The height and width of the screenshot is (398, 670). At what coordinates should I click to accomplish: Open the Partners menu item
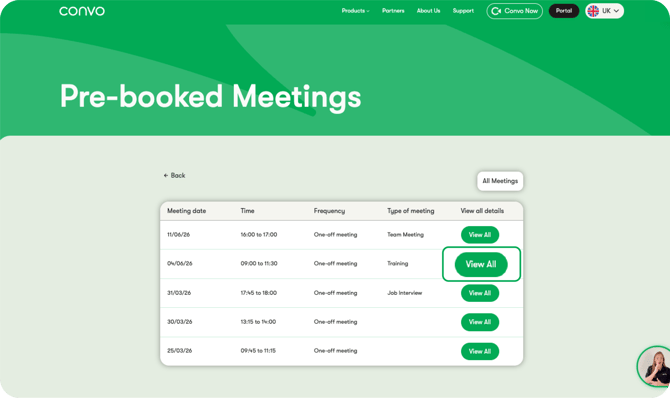click(393, 11)
